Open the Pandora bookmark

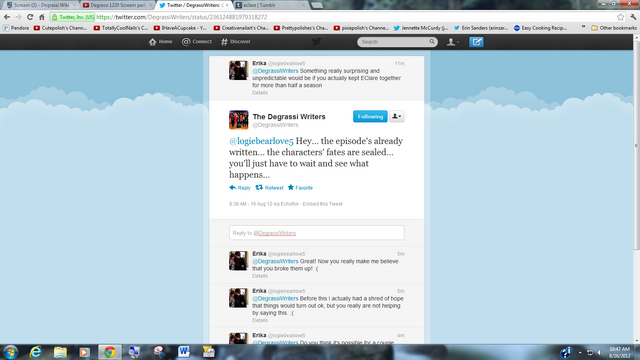[x=16, y=28]
